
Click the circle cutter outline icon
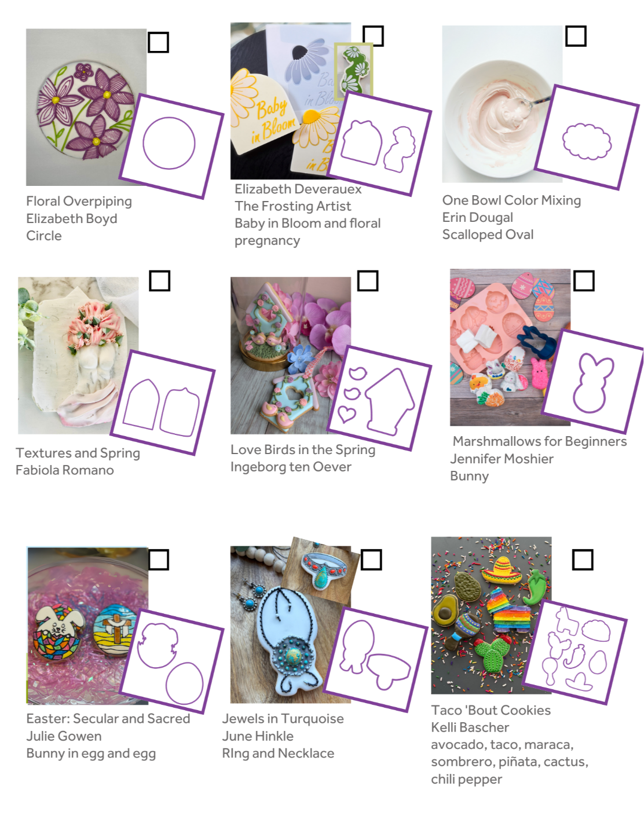click(x=171, y=146)
